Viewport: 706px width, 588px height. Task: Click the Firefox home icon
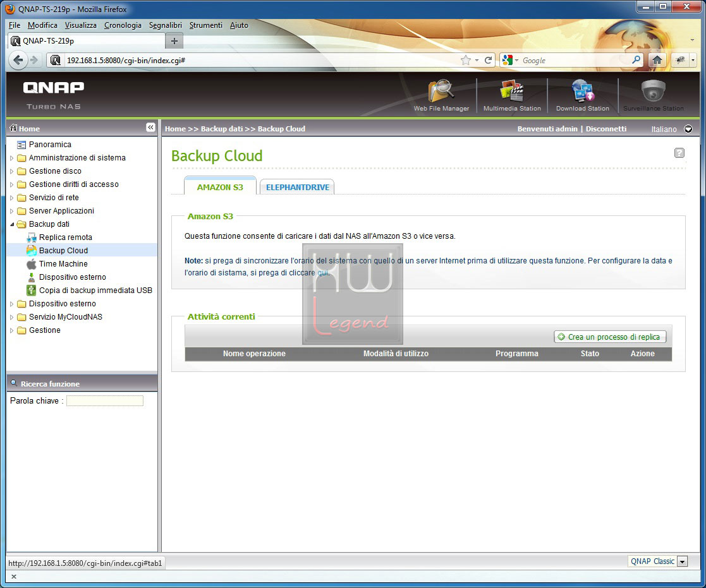[x=657, y=60]
